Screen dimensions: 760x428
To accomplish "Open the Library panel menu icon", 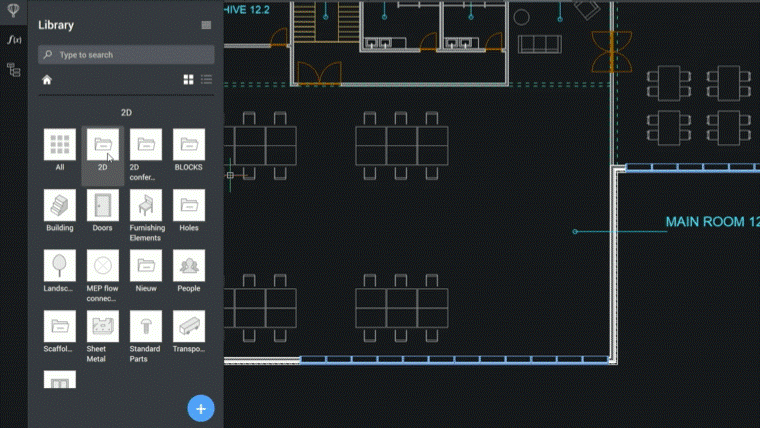I will coord(206,25).
